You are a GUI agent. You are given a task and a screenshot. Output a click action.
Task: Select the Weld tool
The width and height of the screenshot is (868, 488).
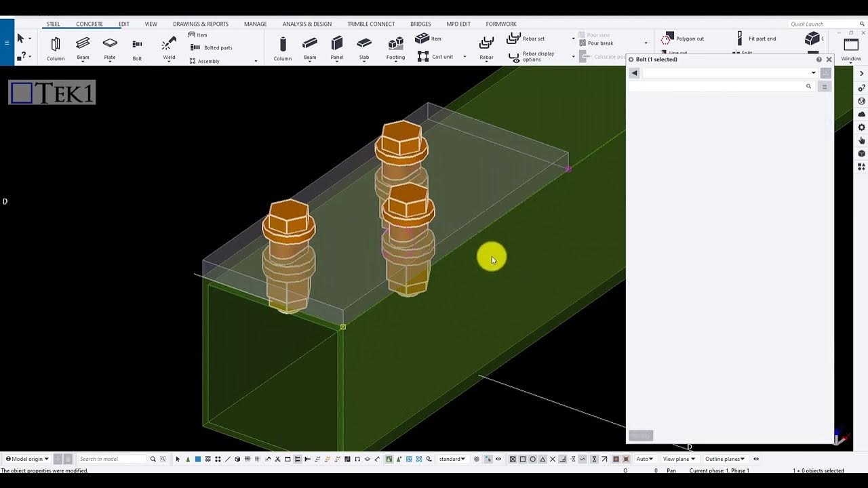[x=169, y=48]
